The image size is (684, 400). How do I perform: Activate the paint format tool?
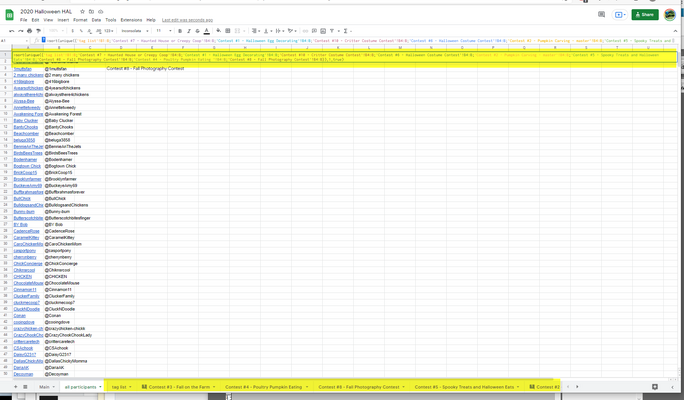38,31
